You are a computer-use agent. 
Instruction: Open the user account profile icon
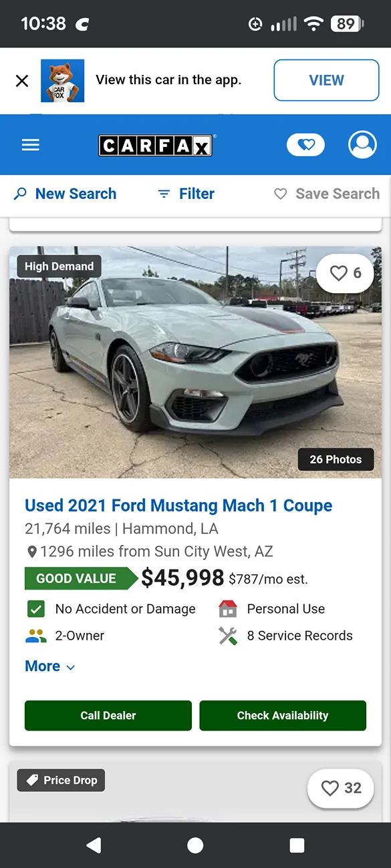coord(362,145)
